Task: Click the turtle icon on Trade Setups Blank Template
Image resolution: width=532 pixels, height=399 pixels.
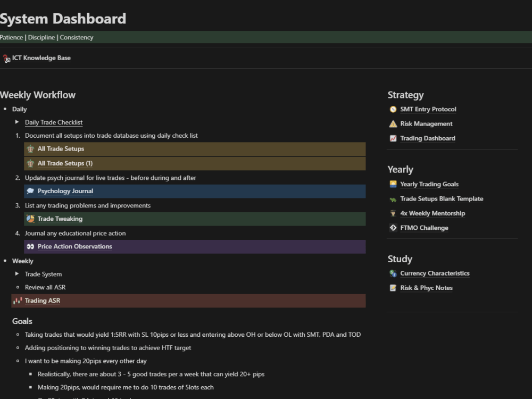Action: coord(392,198)
